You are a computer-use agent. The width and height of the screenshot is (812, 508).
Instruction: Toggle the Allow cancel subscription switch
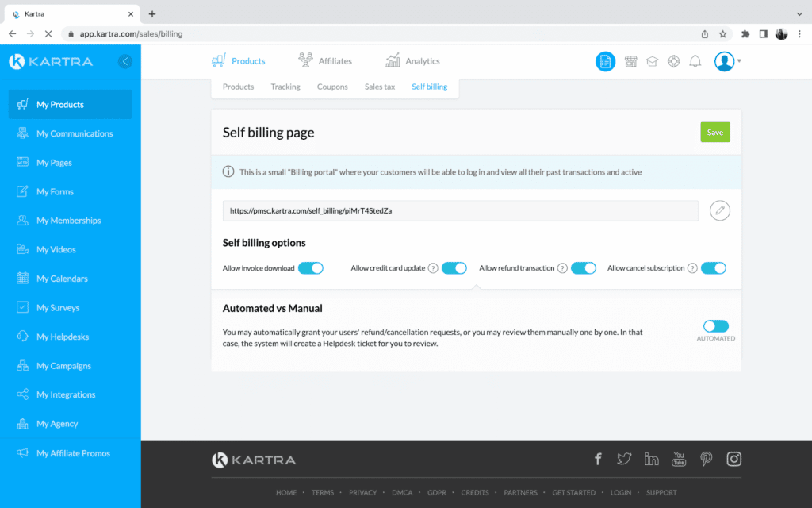click(x=714, y=268)
